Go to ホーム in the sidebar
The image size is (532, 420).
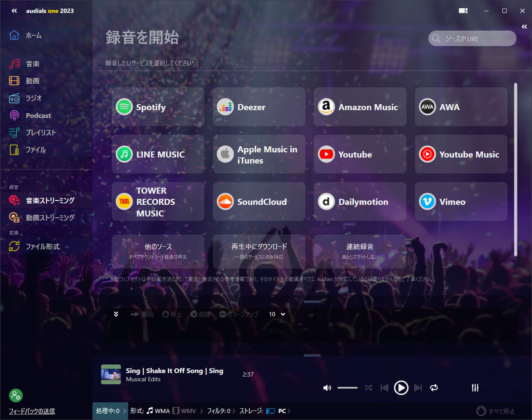[x=26, y=35]
